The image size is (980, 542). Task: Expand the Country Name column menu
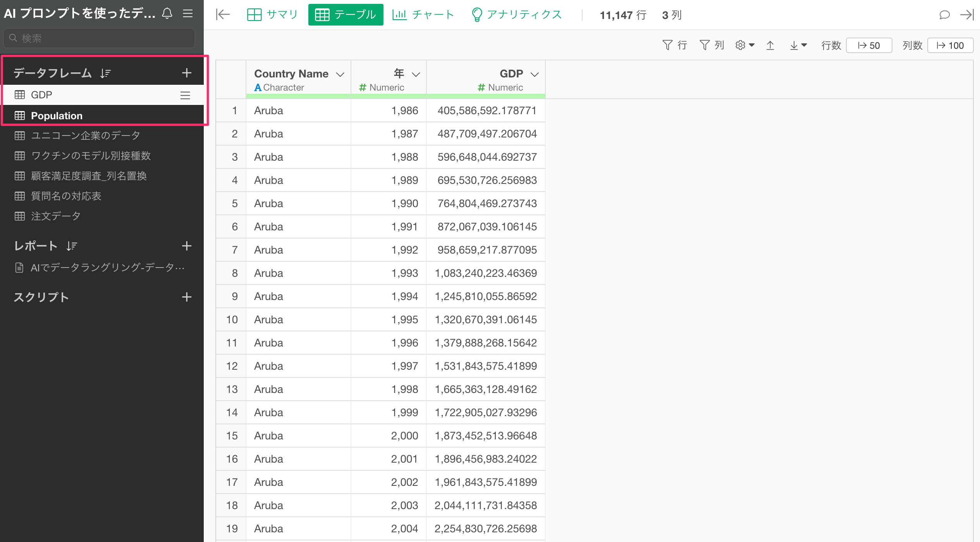(340, 74)
